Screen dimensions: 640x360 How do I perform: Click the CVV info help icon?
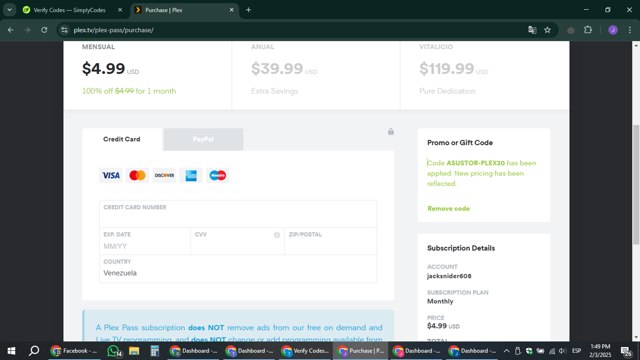click(277, 235)
